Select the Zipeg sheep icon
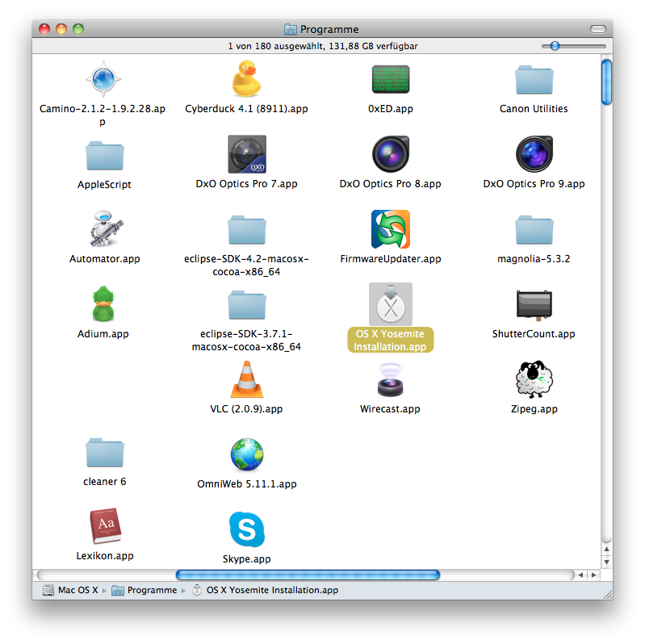This screenshot has width=645, height=644. [534, 379]
